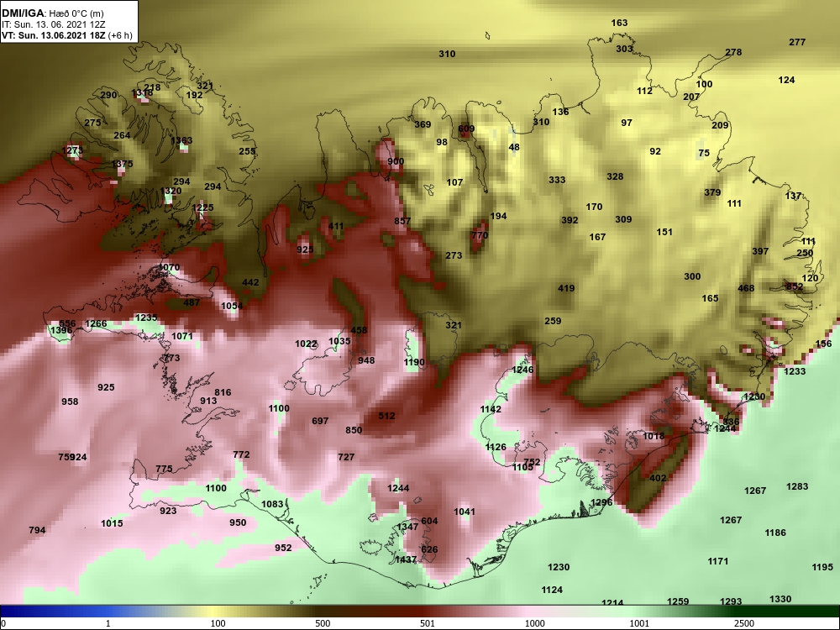Click the map value '1396'

pos(60,330)
